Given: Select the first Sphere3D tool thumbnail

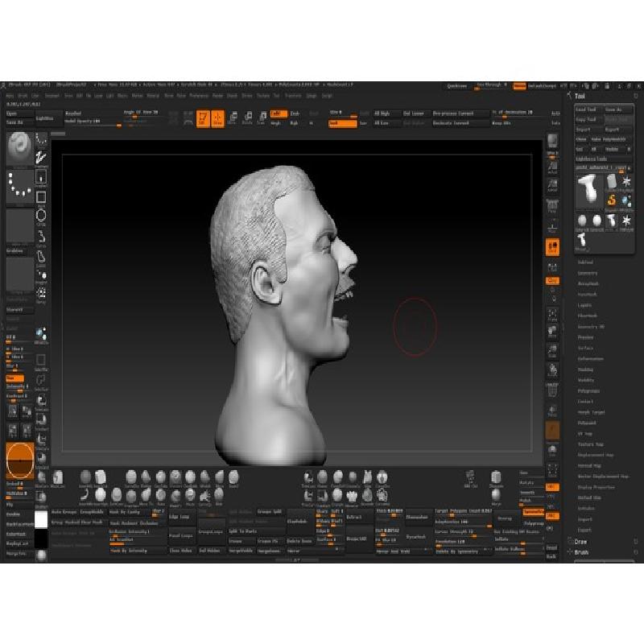Looking at the screenshot, I should 582,221.
